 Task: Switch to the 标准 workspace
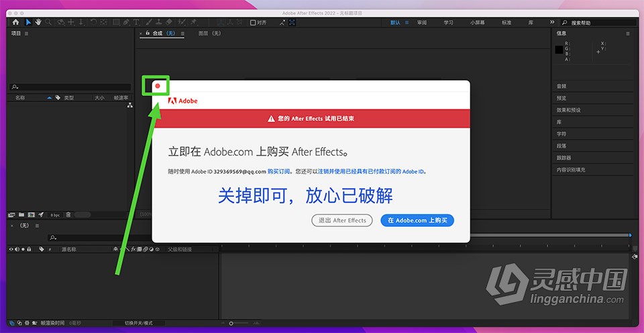pyautogui.click(x=506, y=23)
